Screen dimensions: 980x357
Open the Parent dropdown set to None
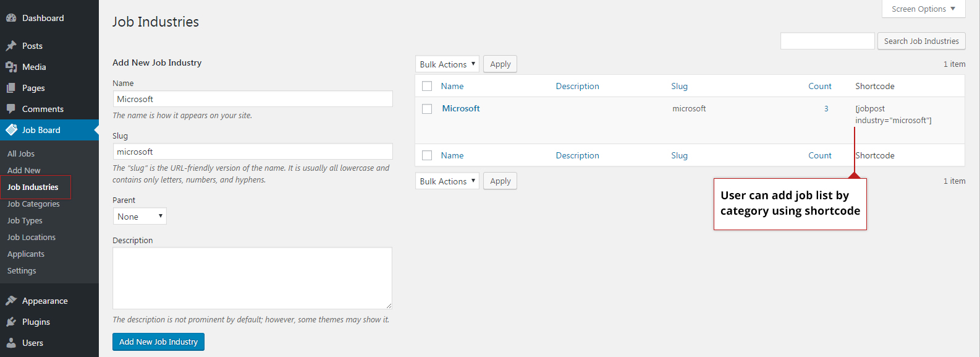[140, 217]
